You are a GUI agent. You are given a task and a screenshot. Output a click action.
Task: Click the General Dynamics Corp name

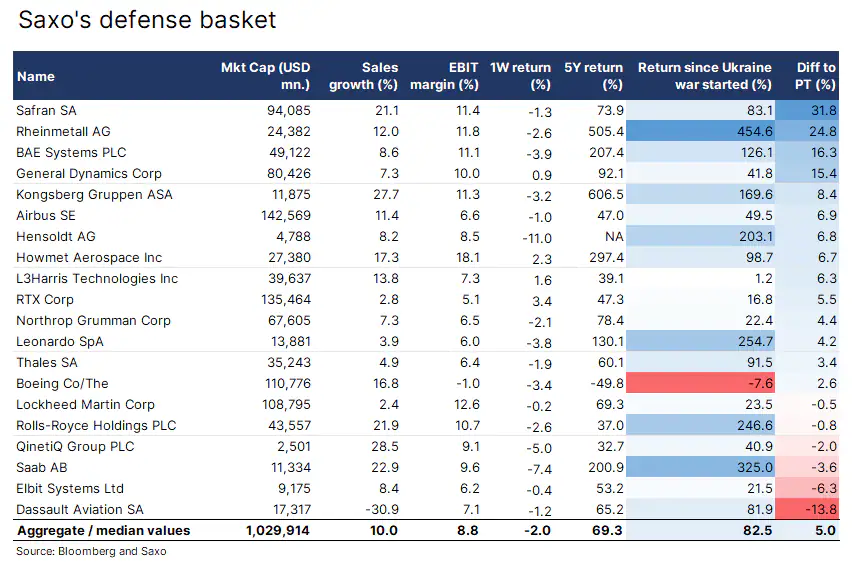[x=89, y=173]
